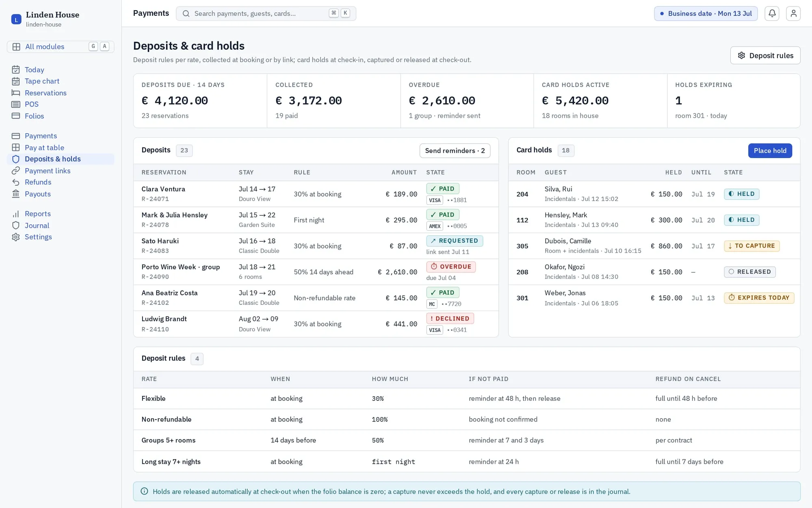Click the Pay at table grid icon
Screen dimensions: 812x508
pos(16,148)
